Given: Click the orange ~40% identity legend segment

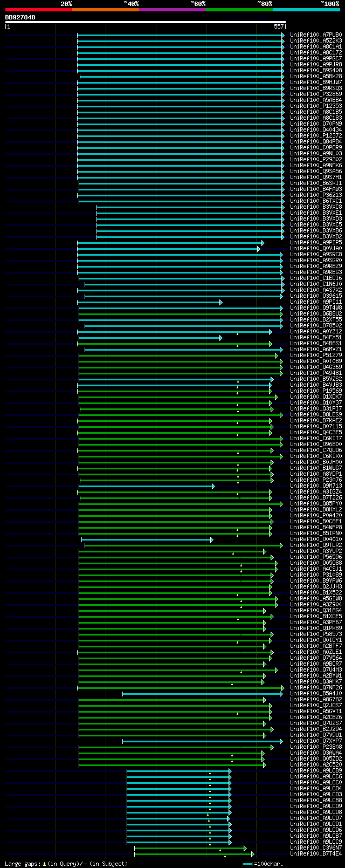Looking at the screenshot, I should tap(106, 9).
